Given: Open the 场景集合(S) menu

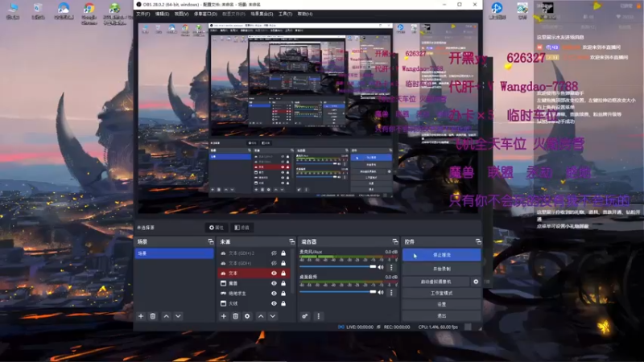Looking at the screenshot, I should click(262, 14).
